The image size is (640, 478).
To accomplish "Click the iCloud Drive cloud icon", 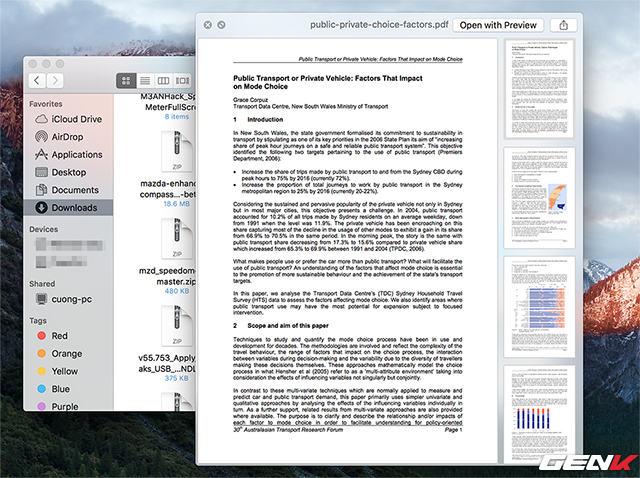I will pyautogui.click(x=41, y=119).
